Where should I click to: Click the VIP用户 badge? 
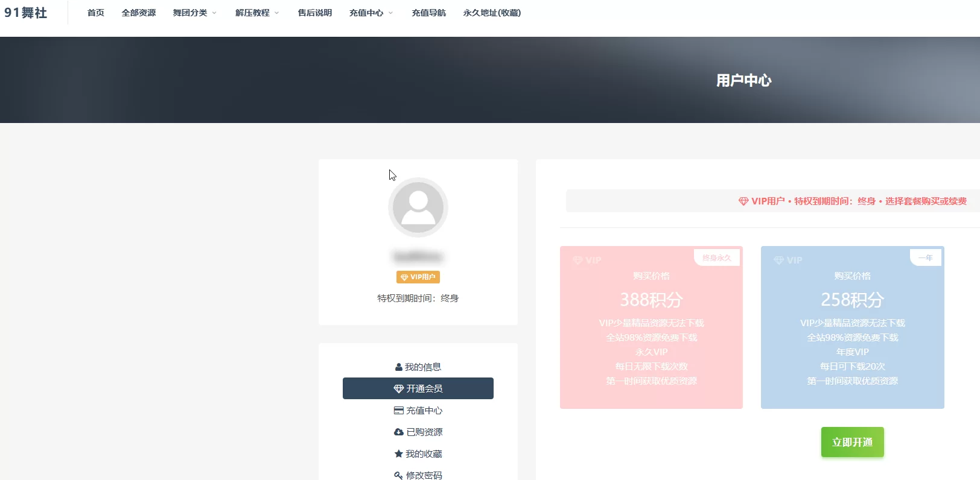[418, 277]
